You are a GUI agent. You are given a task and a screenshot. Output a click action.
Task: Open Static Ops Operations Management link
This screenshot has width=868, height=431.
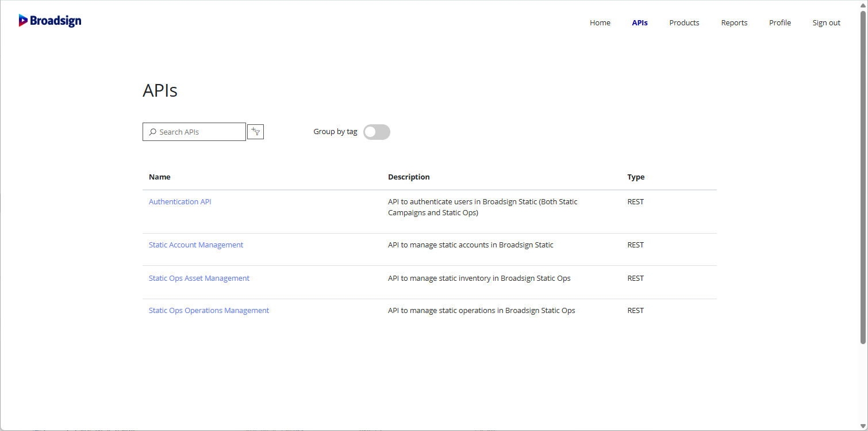[209, 311]
